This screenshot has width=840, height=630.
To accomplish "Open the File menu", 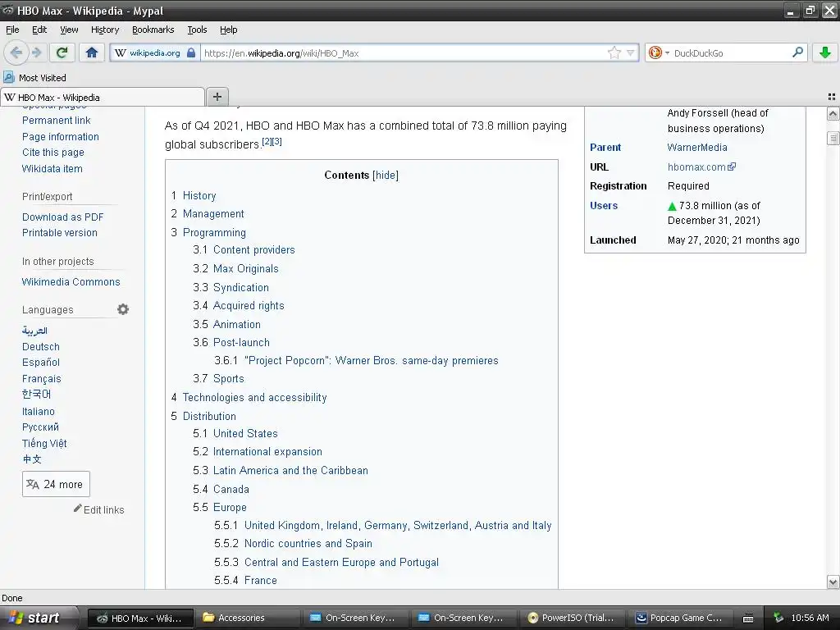I will tap(12, 30).
